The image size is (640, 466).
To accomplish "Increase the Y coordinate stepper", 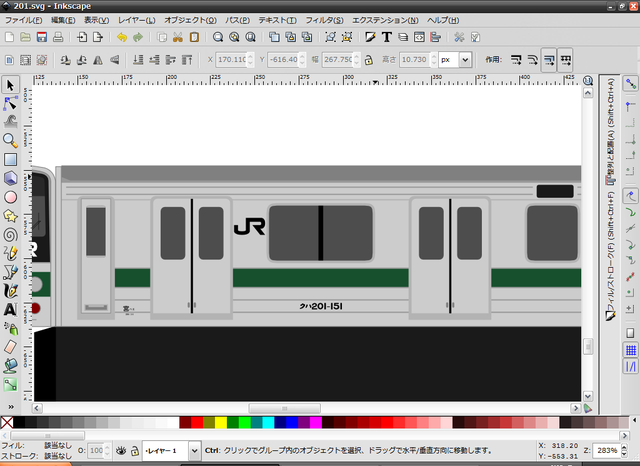I will pyautogui.click(x=302, y=56).
